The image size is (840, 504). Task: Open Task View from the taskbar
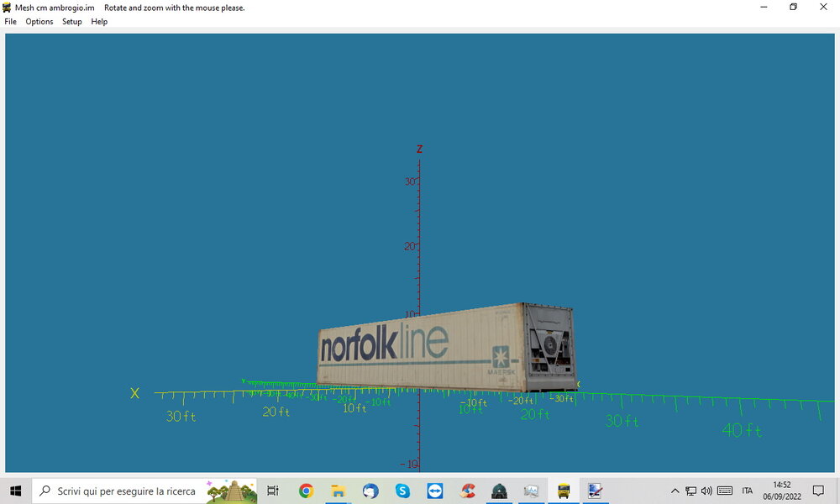pyautogui.click(x=273, y=491)
